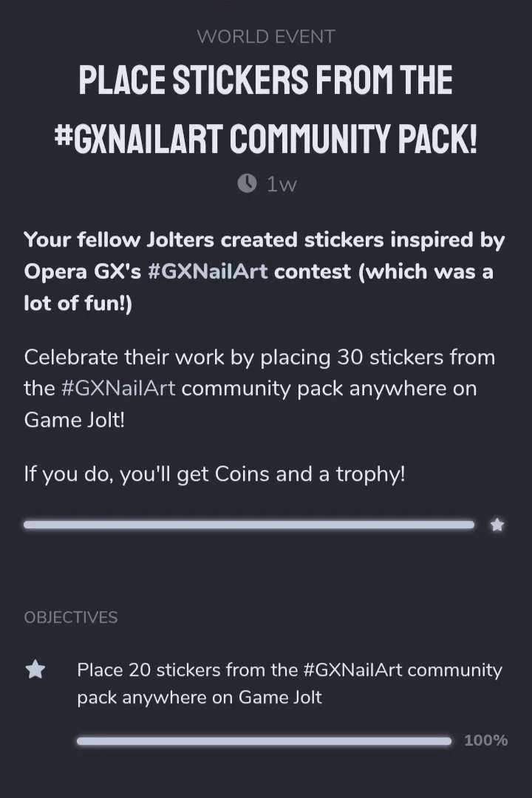Follow the #GXNailArt link after 'from the'
This screenshot has width=532, height=798.
118,389
